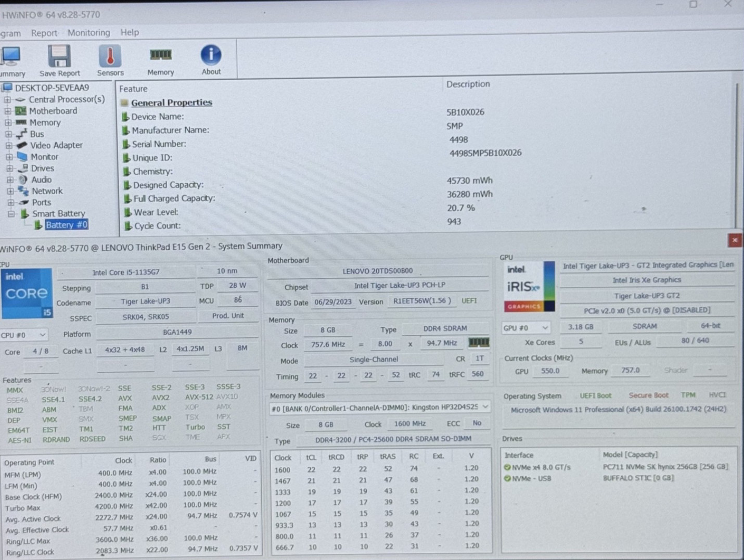Open the GPU #0 selector dropdown

pyautogui.click(x=526, y=328)
